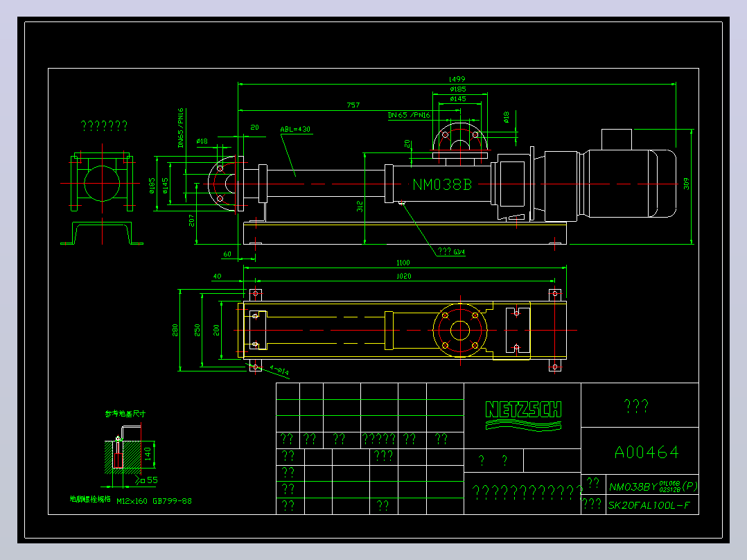The height and width of the screenshot is (560, 747).
Task: Click the 1499 overall length dimension
Action: coord(457,79)
